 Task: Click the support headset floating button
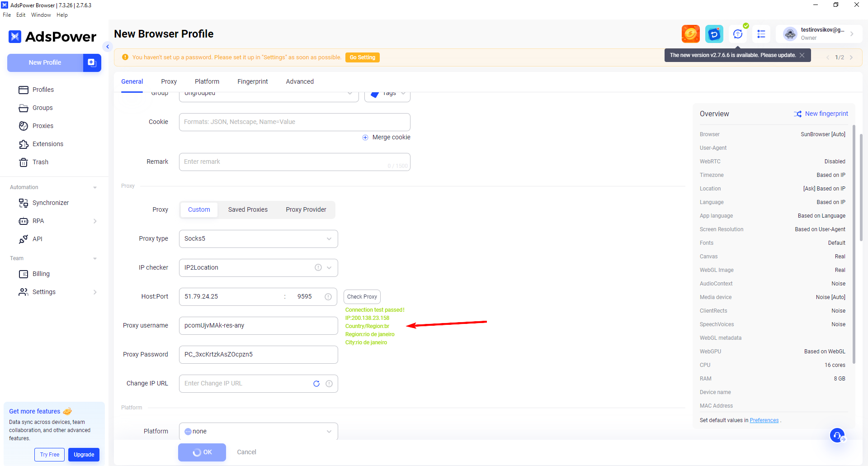click(837, 435)
